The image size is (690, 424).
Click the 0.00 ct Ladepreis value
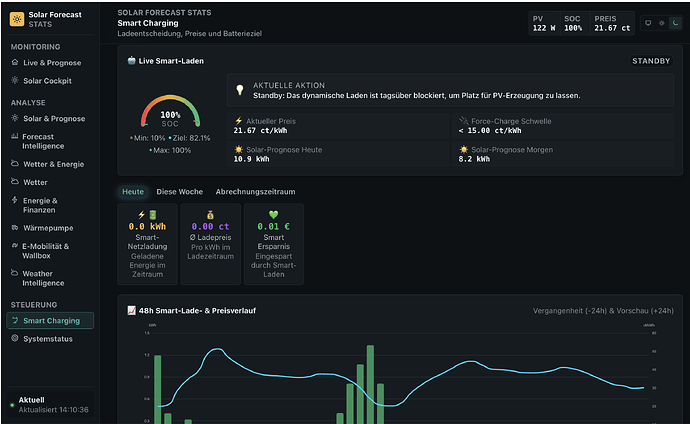[x=210, y=227]
